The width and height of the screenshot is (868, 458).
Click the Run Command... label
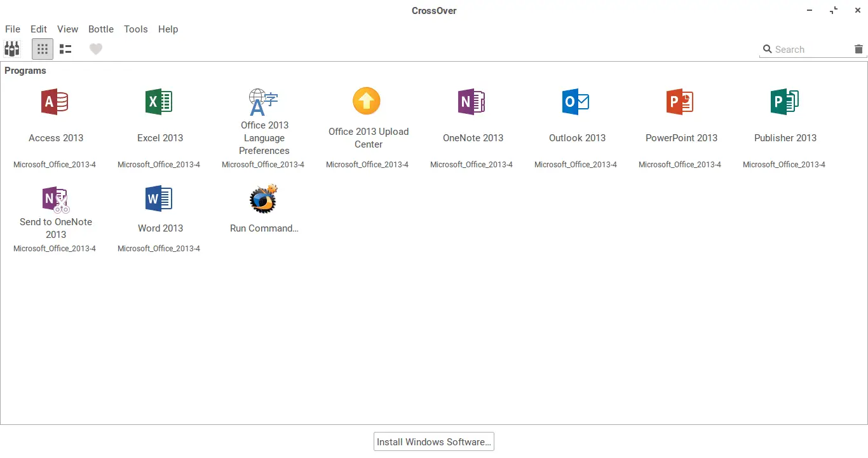tap(264, 228)
